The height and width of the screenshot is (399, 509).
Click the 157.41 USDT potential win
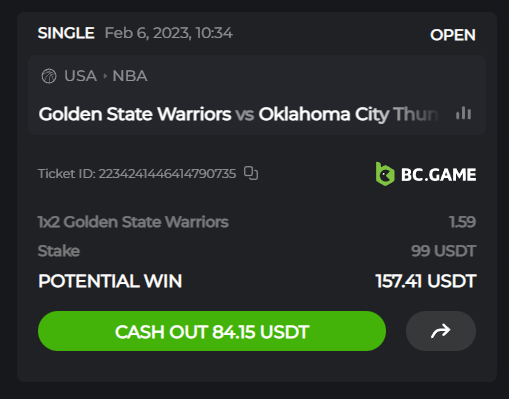click(426, 281)
